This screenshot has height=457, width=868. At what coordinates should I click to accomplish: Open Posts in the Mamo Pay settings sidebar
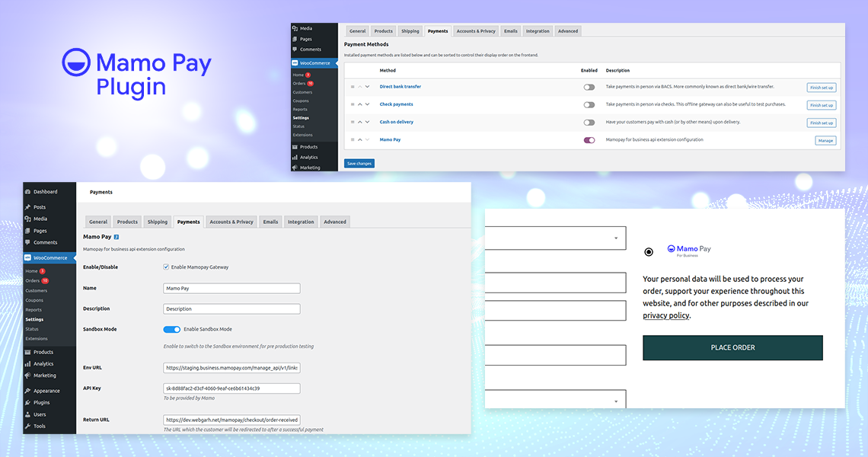point(40,207)
